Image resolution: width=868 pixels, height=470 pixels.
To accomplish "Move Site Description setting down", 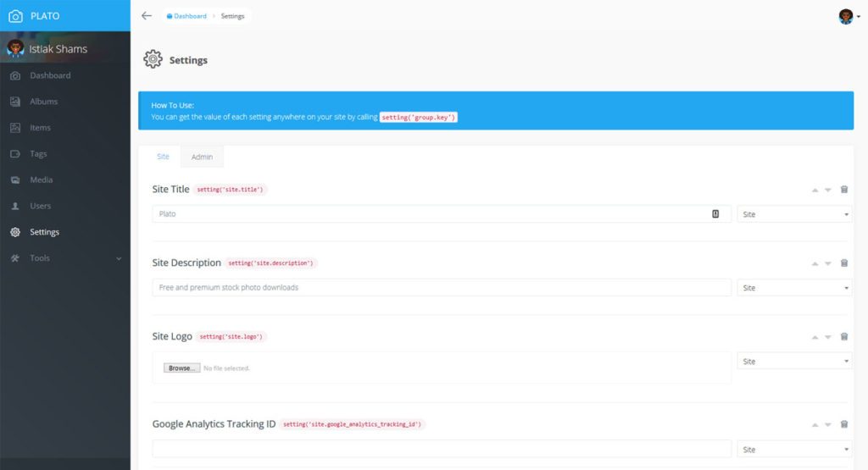I will (x=828, y=263).
